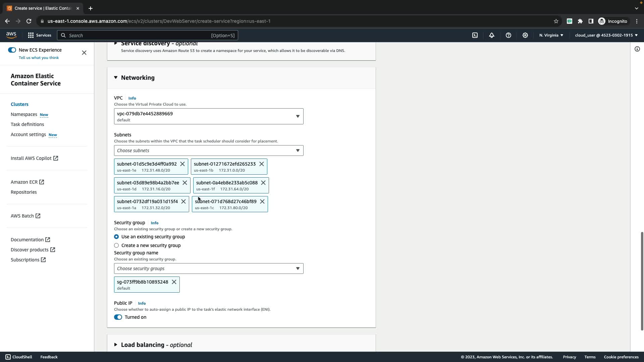Remove subnet-01d5c9e3d4ff0a992 from selection
This screenshot has height=362, width=644.
coord(182,164)
